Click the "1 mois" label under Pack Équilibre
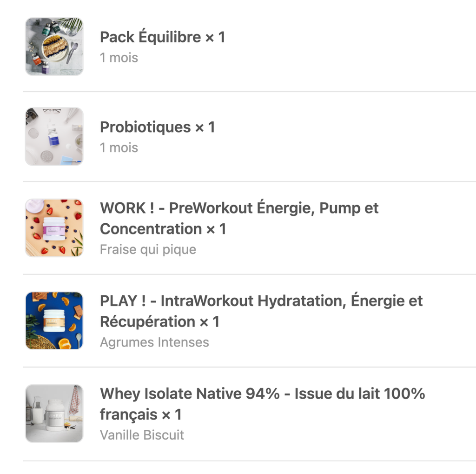This screenshot has height=474, width=476. [x=119, y=58]
